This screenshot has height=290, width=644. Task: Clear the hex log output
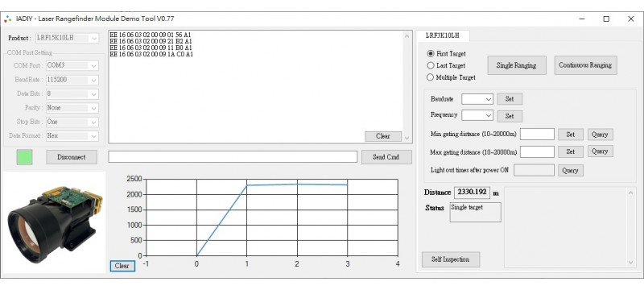pos(383,136)
